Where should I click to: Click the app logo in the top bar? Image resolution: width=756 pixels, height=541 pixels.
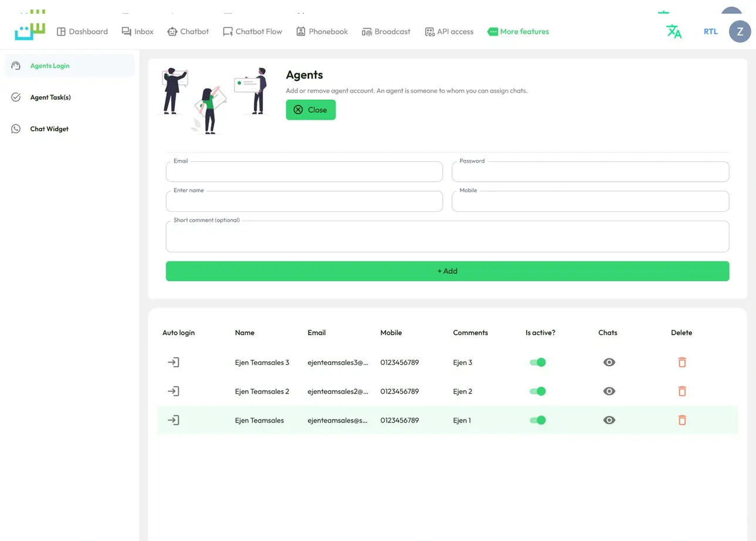(x=30, y=31)
